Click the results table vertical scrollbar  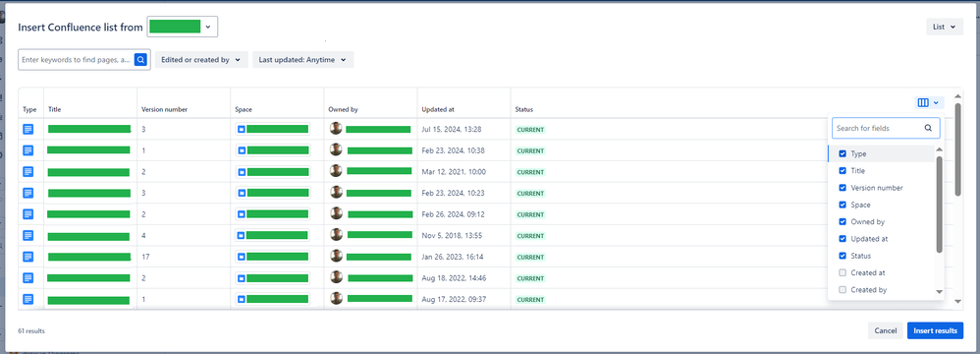(957, 148)
